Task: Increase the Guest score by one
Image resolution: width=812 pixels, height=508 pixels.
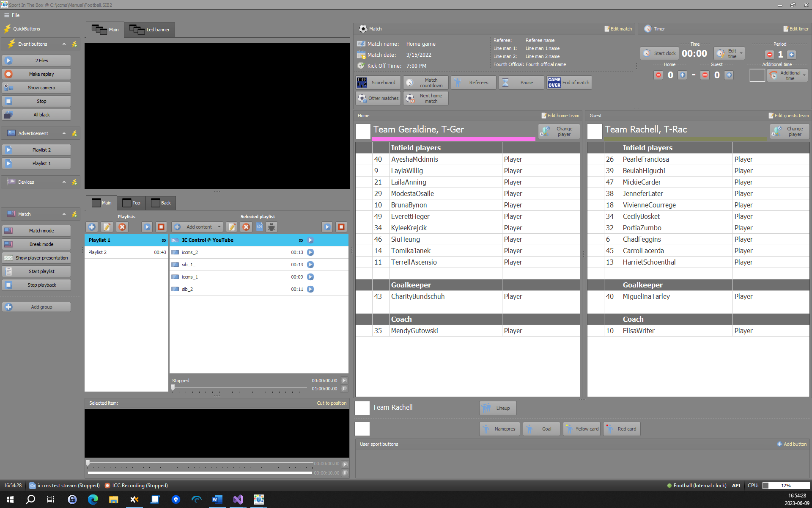Action: [729, 75]
